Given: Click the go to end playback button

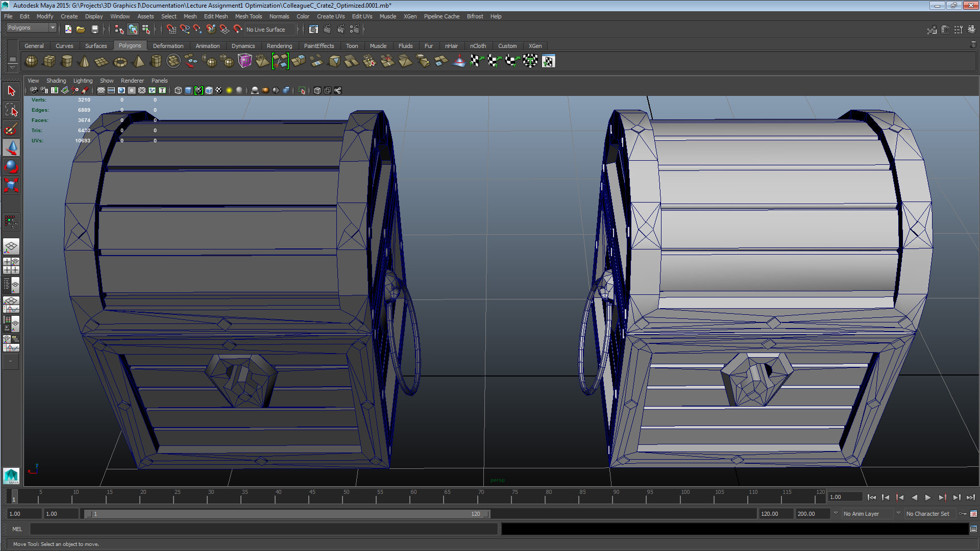Looking at the screenshot, I should 970,497.
